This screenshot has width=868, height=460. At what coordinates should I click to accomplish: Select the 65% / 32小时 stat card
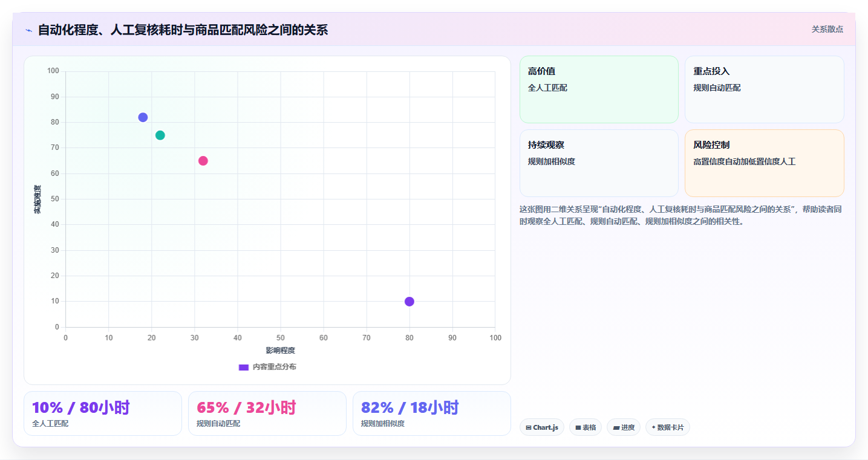(x=267, y=413)
